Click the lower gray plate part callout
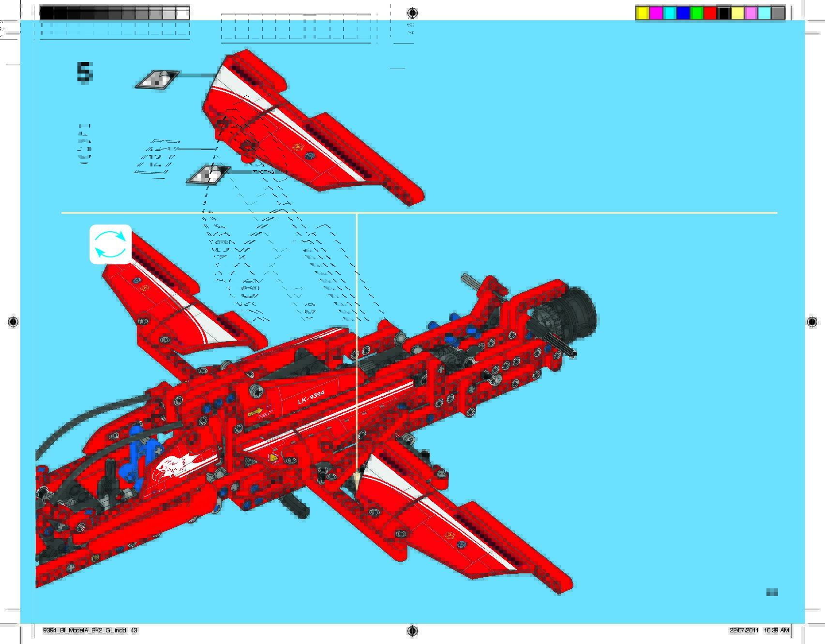The width and height of the screenshot is (825, 644). tap(209, 175)
